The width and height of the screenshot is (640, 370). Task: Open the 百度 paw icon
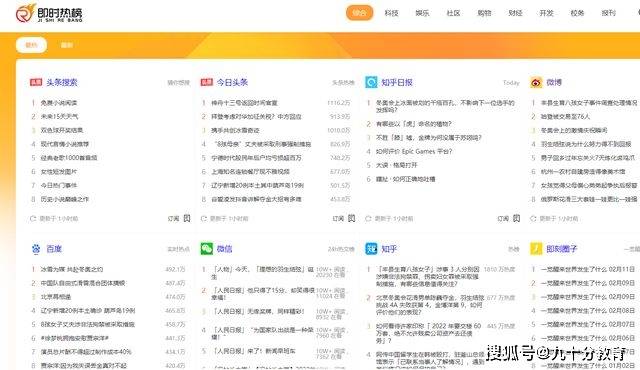tap(36, 249)
